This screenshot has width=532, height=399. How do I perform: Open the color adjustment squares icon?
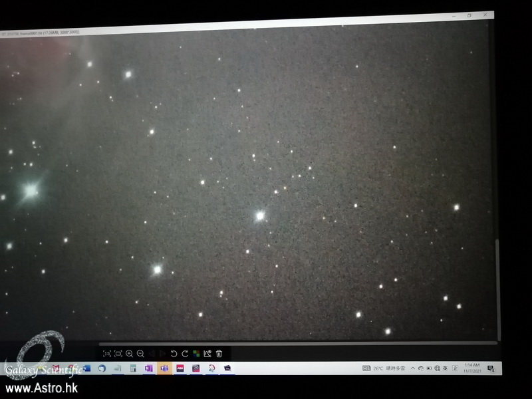coord(196,354)
